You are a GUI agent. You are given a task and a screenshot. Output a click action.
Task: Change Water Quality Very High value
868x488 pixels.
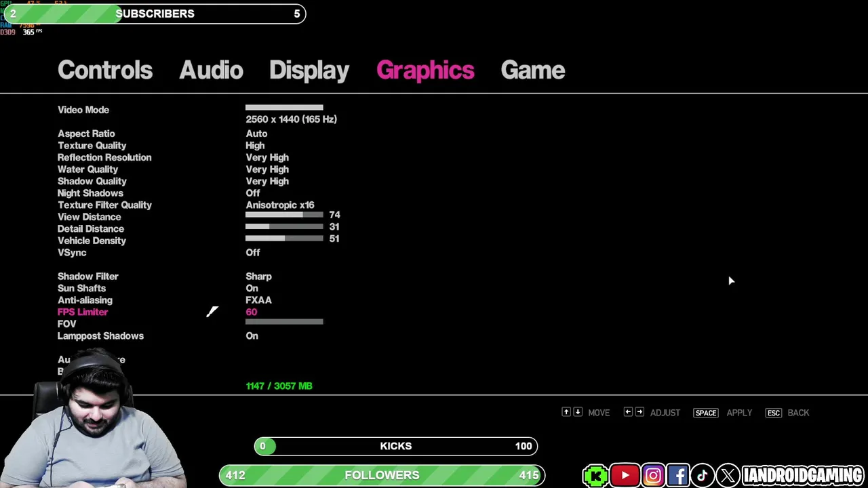(x=267, y=169)
